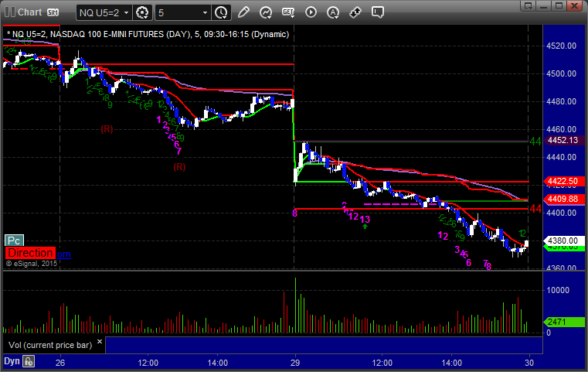Select the pencil drawing tool
This screenshot has height=372, width=588.
coord(243,12)
